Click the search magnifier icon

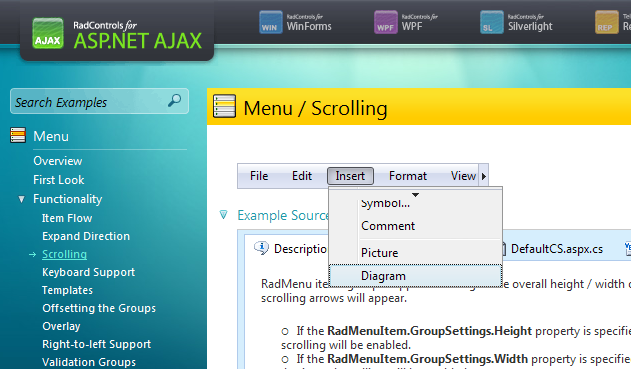(x=175, y=101)
